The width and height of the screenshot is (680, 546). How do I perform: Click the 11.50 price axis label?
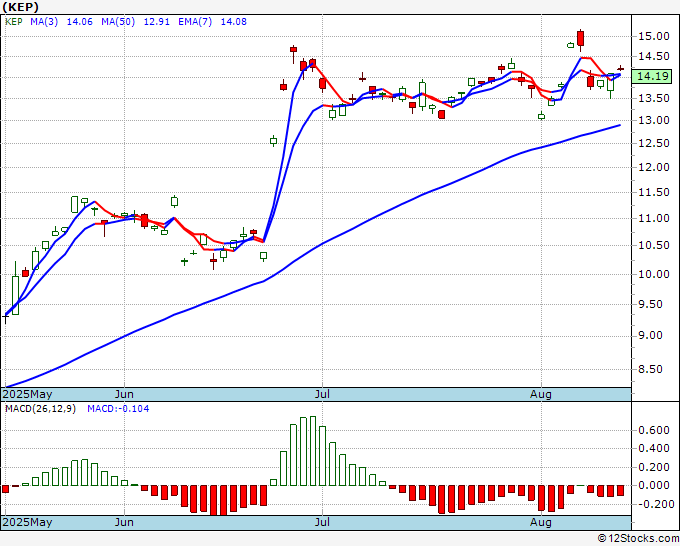click(x=654, y=192)
